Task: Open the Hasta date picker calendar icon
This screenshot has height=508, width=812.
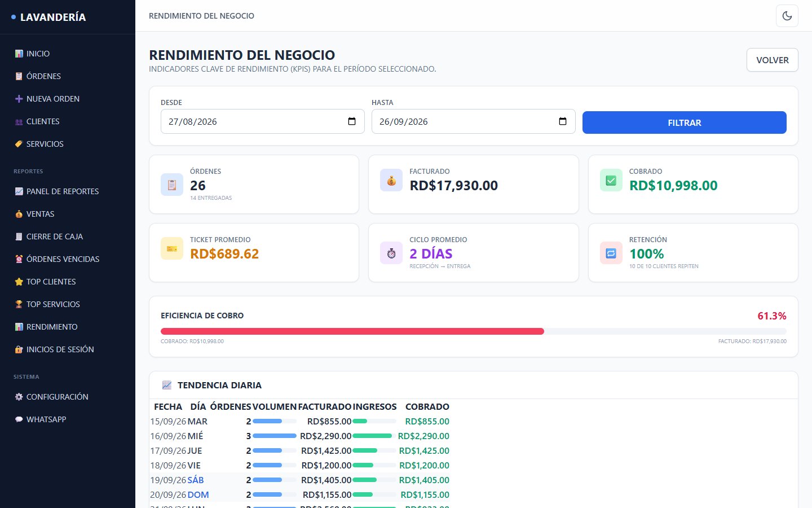Action: [x=563, y=121]
